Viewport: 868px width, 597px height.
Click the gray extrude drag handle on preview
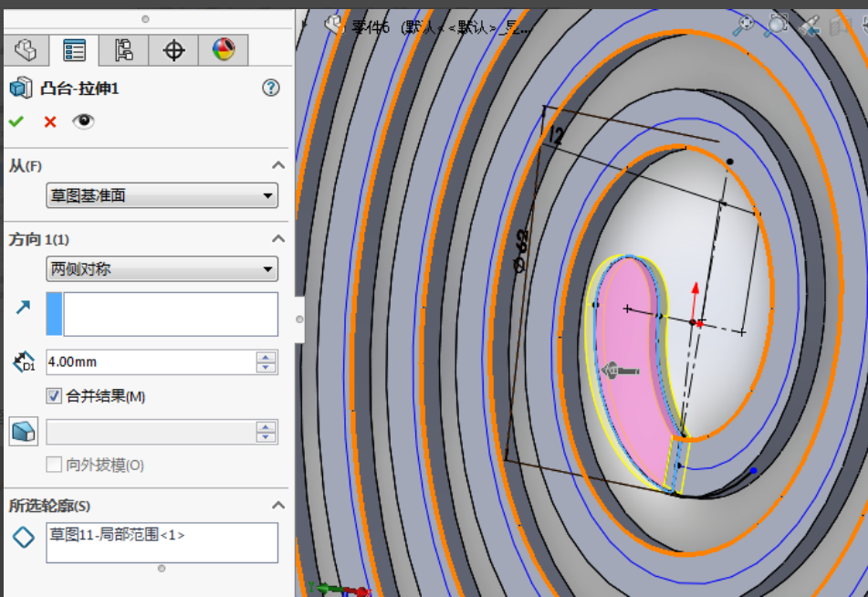(x=621, y=370)
